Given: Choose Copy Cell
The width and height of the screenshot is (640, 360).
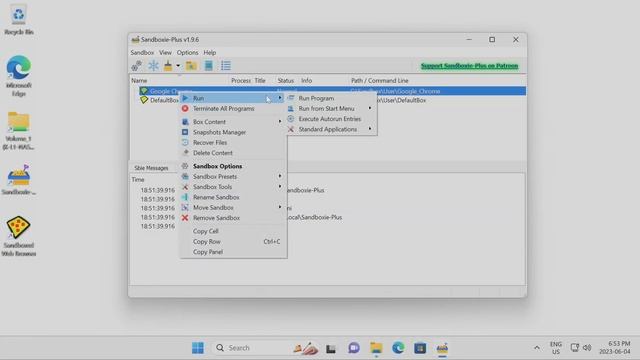Looking at the screenshot, I should click(x=233, y=231).
